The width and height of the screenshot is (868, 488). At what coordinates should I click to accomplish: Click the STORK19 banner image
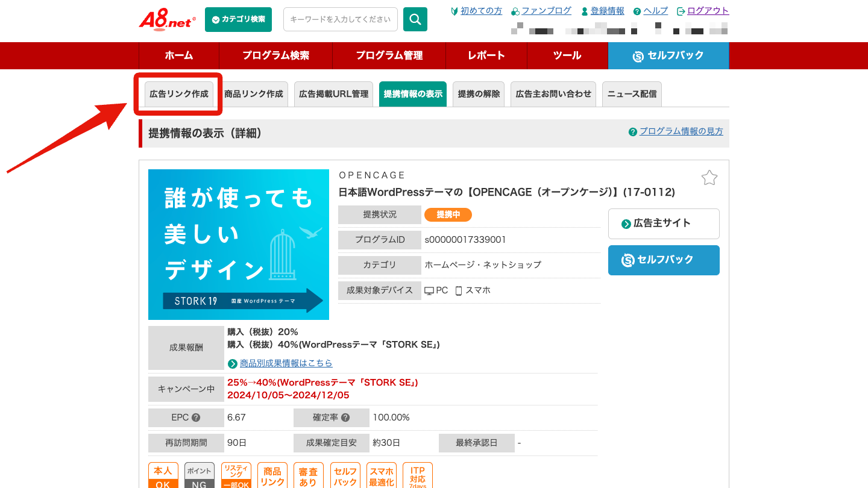(x=239, y=245)
